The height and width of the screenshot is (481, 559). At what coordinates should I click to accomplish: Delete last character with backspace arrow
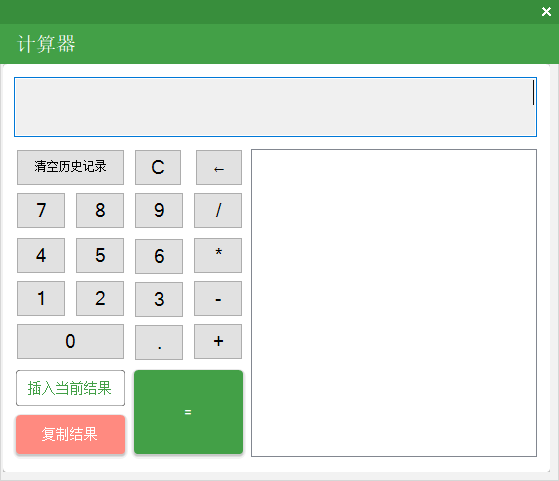219,167
